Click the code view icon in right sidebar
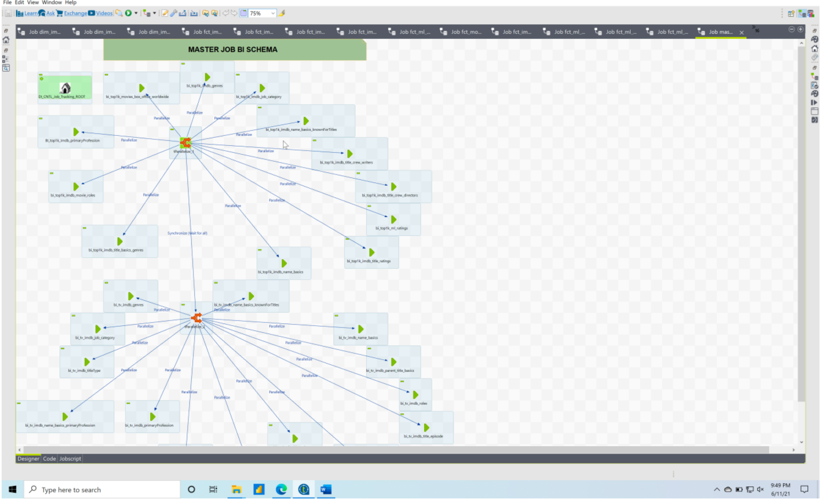The image size is (830, 504). 815,120
